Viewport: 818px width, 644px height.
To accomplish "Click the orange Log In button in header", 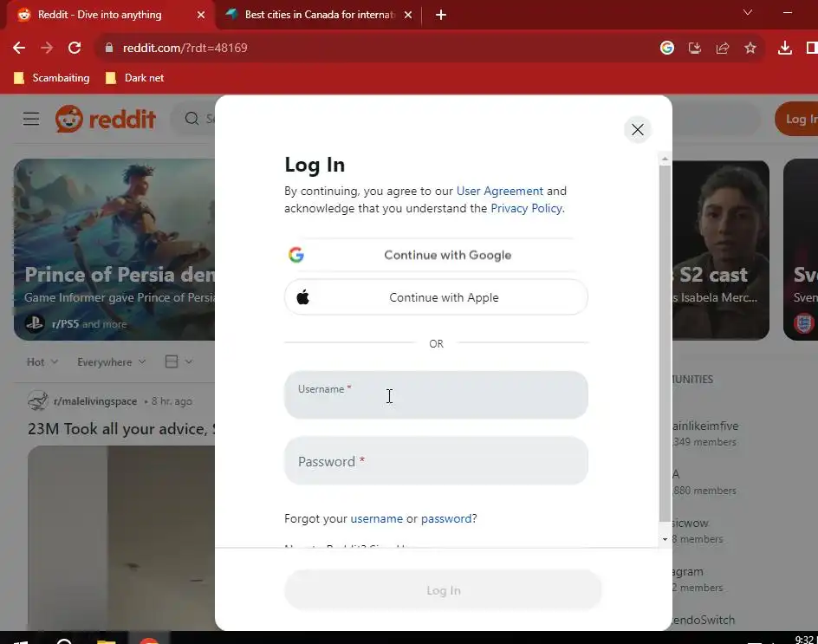I will click(x=796, y=119).
